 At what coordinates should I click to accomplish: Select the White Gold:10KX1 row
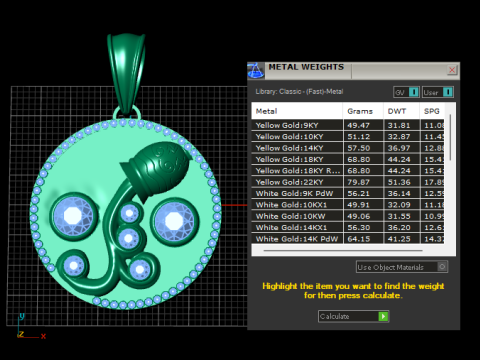348,205
